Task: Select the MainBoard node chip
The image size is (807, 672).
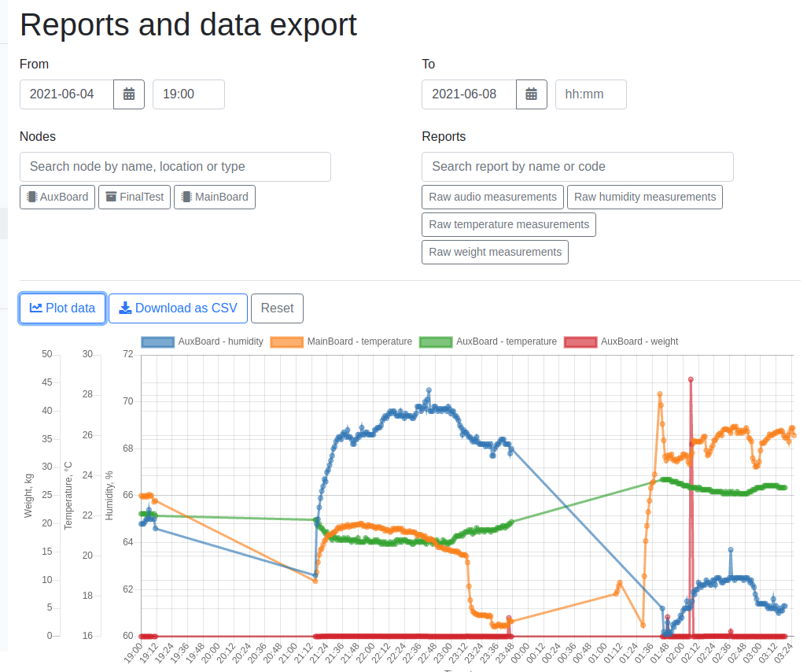Action: click(214, 197)
